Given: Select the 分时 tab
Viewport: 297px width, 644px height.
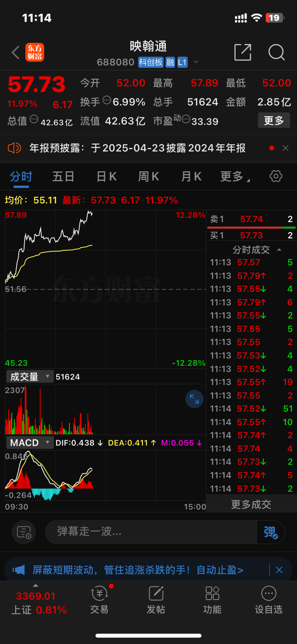Looking at the screenshot, I should tap(21, 176).
